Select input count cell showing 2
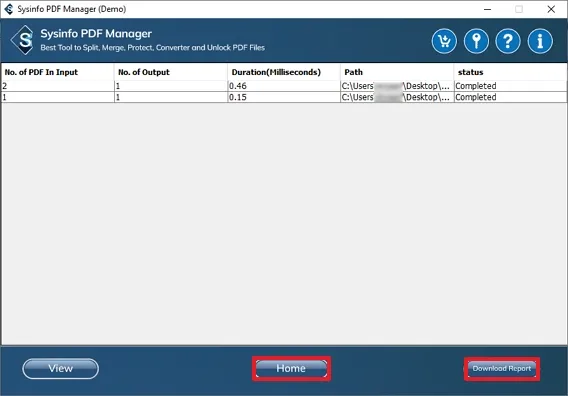This screenshot has height=396, width=568. coord(58,86)
